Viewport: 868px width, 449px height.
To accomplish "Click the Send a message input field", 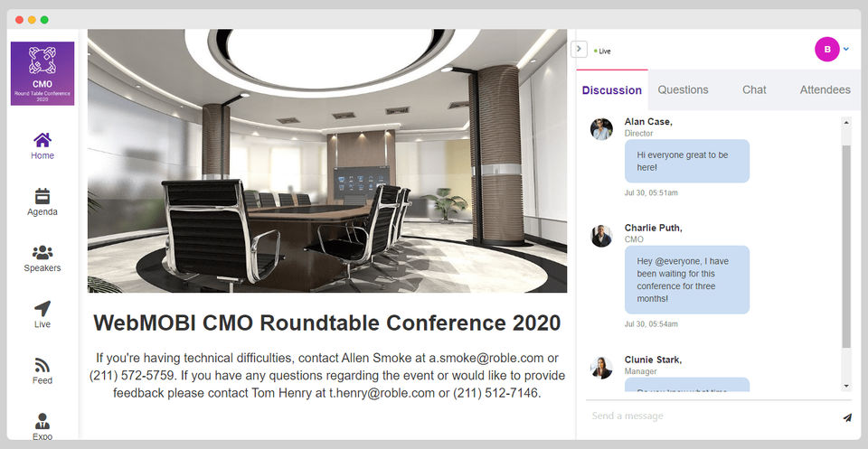I will (712, 416).
